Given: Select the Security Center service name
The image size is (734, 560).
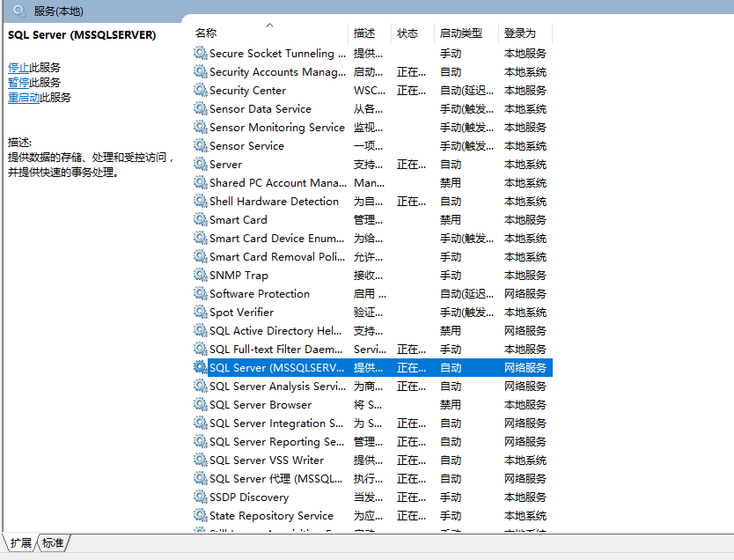Looking at the screenshot, I should 247,91.
